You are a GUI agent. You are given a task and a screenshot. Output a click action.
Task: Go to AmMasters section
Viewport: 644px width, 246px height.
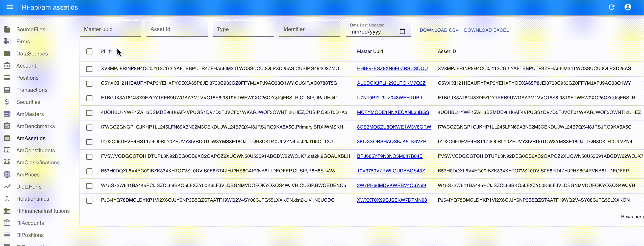click(30, 114)
